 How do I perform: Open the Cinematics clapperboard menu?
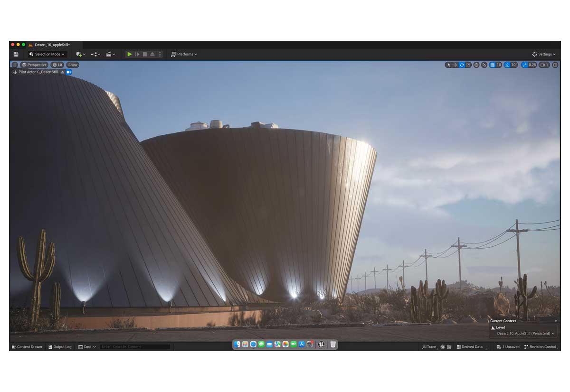click(x=108, y=54)
